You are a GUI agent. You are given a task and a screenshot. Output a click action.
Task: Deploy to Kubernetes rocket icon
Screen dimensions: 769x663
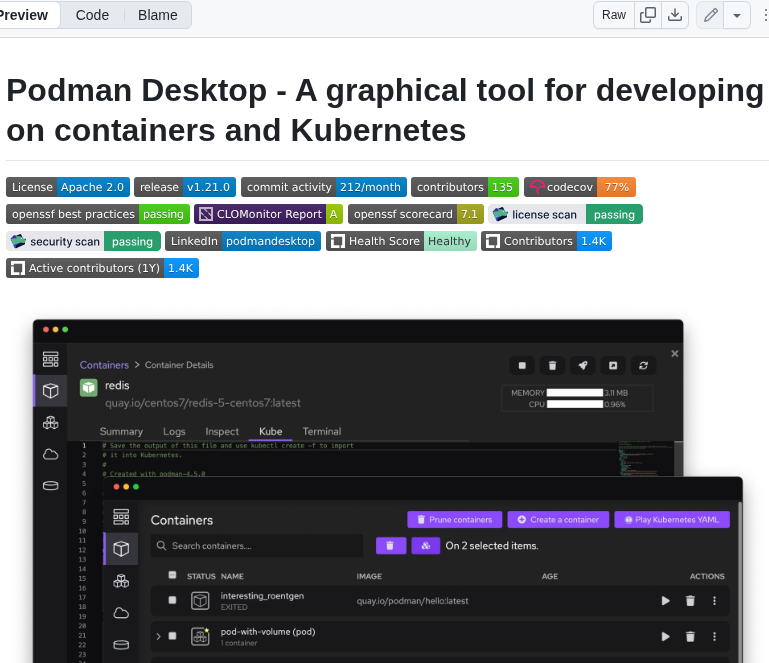583,365
